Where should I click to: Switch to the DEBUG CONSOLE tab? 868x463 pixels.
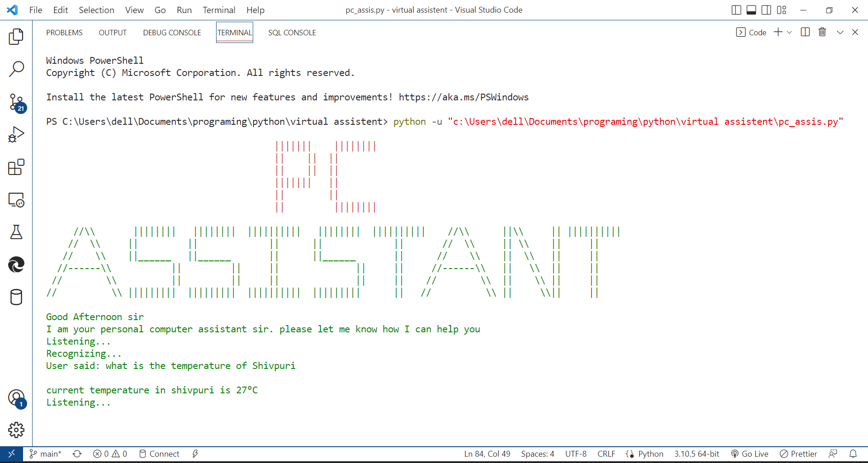pyautogui.click(x=172, y=33)
